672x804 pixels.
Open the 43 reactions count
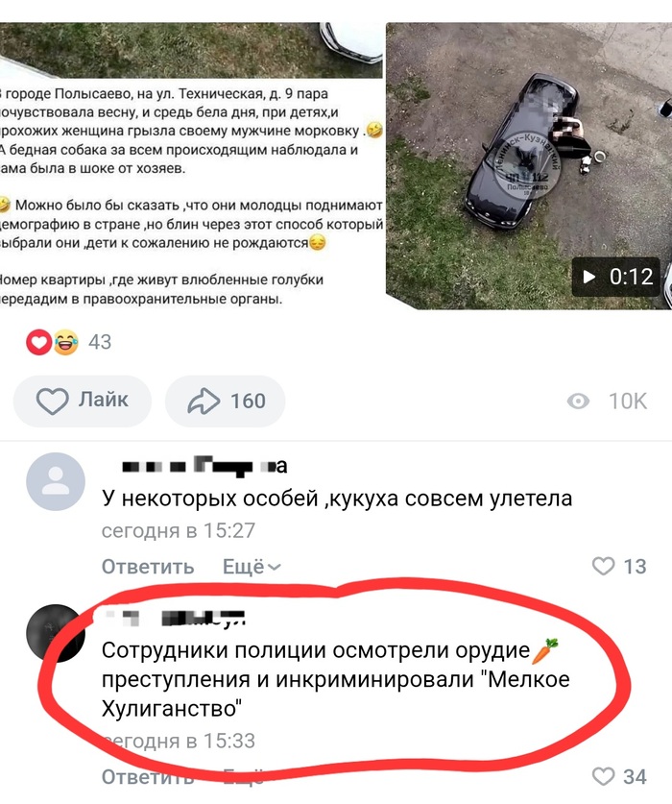tap(100, 342)
